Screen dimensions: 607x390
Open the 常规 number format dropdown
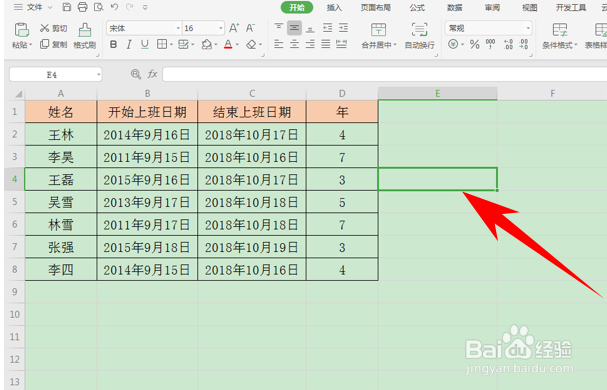coord(528,28)
